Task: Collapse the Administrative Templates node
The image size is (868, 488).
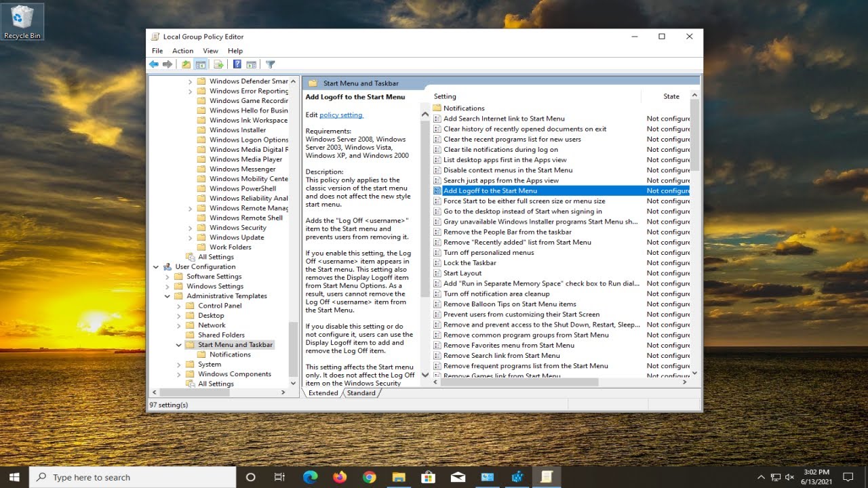Action: [x=168, y=296]
